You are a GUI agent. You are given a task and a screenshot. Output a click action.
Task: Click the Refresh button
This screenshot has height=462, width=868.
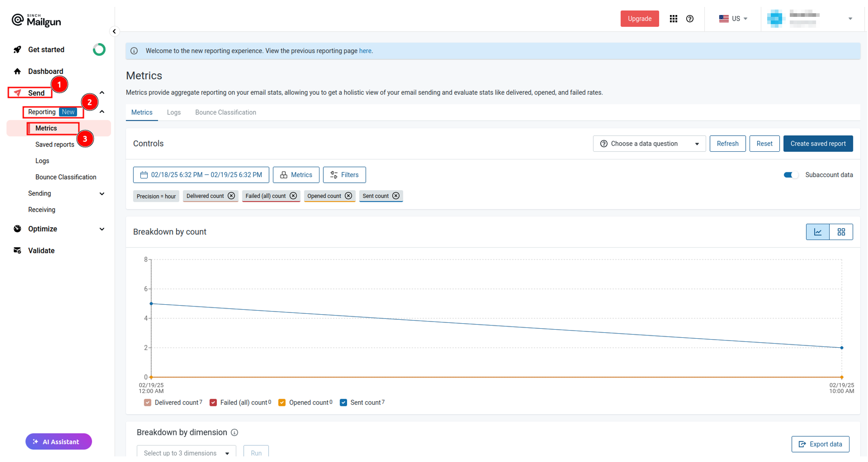pyautogui.click(x=727, y=144)
